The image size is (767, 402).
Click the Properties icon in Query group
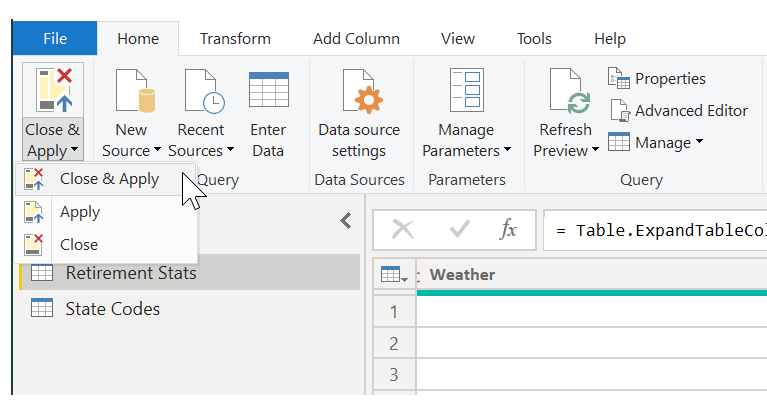click(x=618, y=79)
